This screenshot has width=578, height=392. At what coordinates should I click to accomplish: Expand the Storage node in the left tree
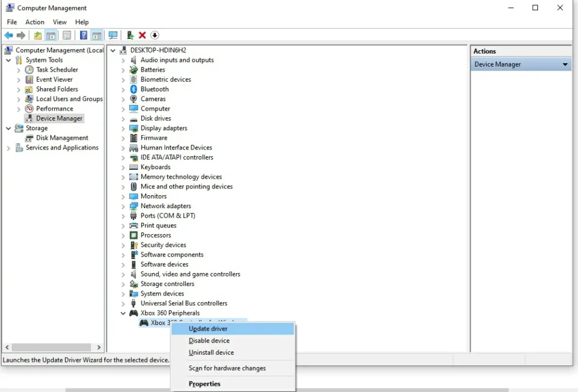(x=8, y=128)
